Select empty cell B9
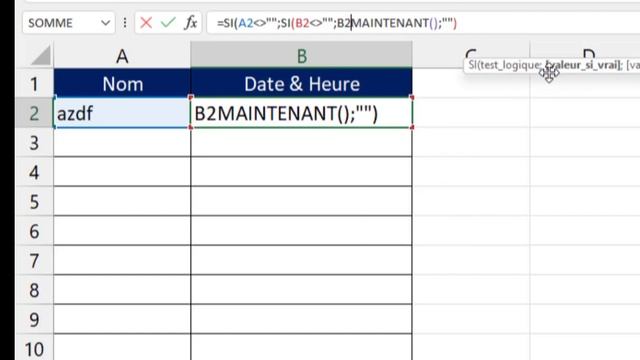The image size is (640, 360). pos(302,319)
